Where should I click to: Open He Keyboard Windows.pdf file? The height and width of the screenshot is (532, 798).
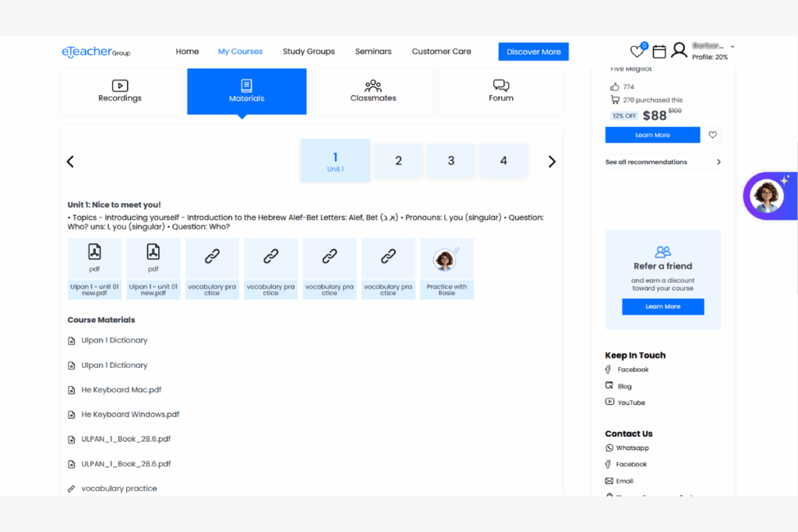coord(130,414)
